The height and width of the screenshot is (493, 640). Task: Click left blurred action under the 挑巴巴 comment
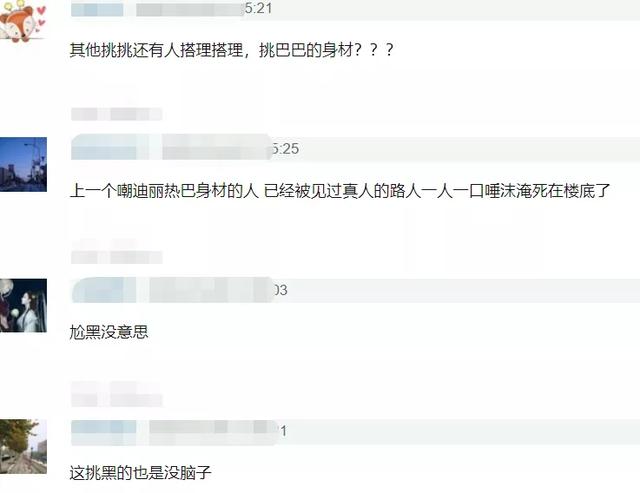(x=84, y=114)
